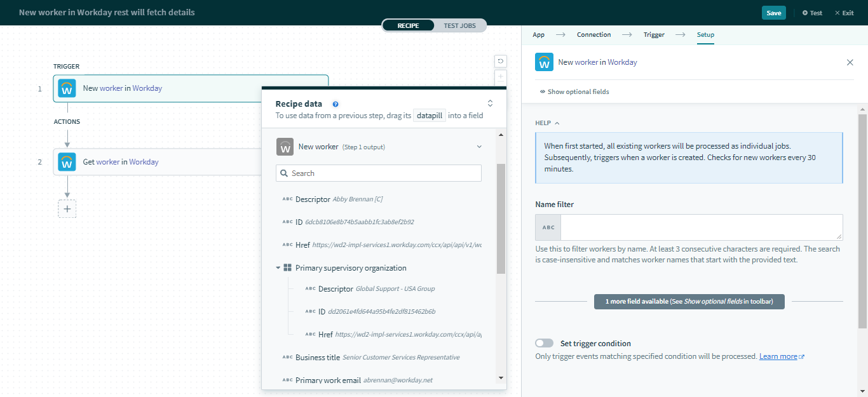Save the recipe
This screenshot has height=397, width=868.
[773, 13]
